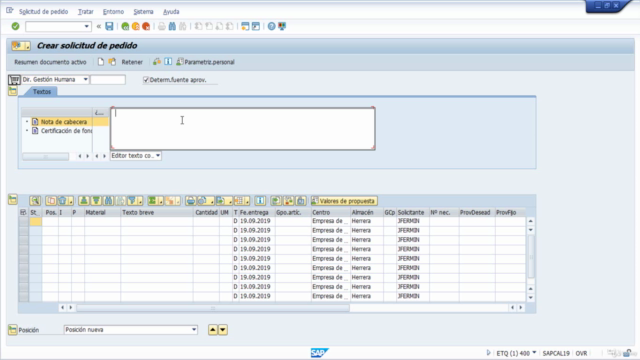640x360 pixels.
Task: Open the Solicitud de pedido menu
Action: pyautogui.click(x=43, y=11)
